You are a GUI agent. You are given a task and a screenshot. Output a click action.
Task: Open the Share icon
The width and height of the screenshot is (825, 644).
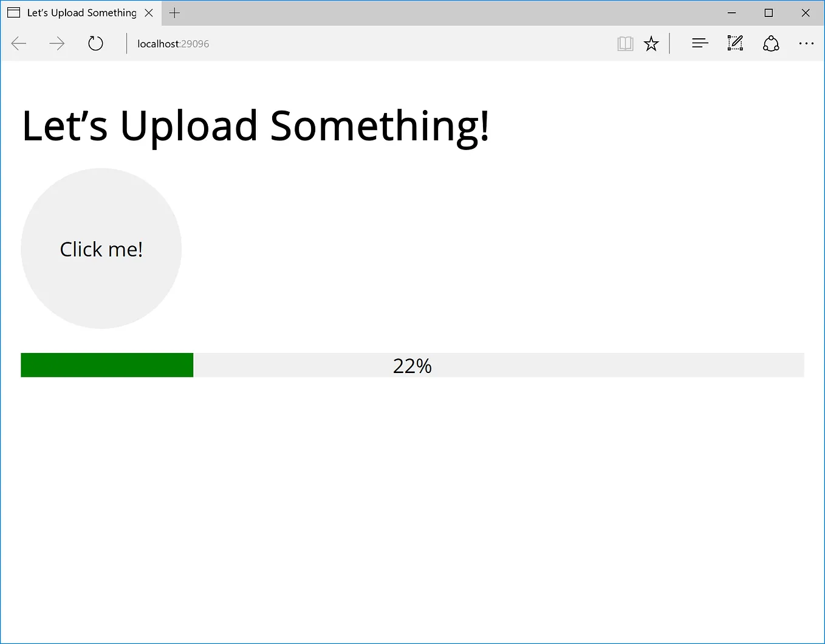tap(771, 43)
